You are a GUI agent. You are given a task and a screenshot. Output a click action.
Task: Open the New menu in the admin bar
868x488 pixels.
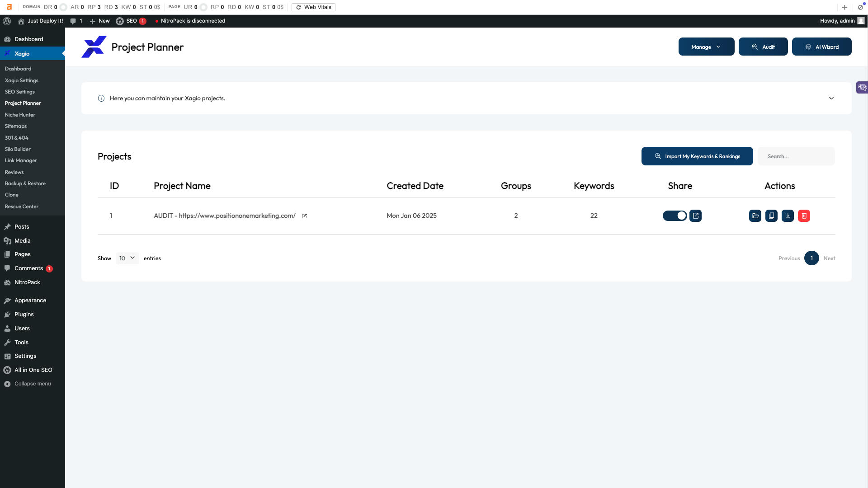[x=99, y=21]
